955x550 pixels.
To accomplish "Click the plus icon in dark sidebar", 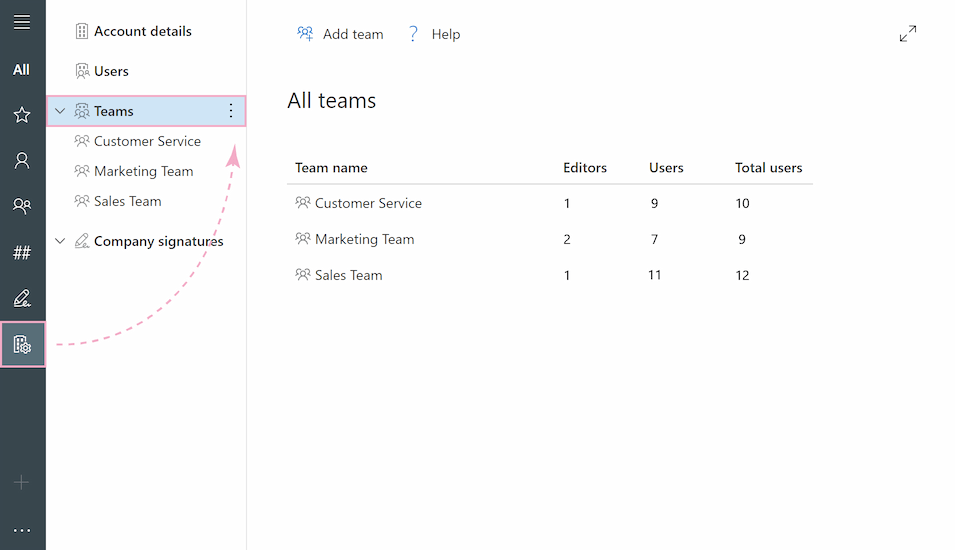I will pos(21,482).
